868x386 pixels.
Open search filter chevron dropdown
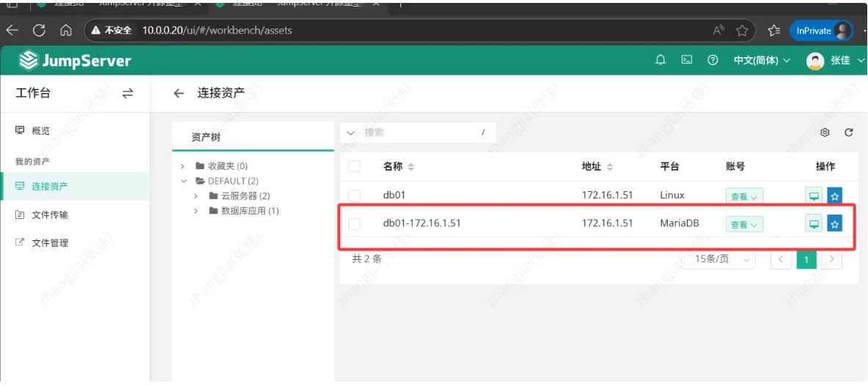tap(350, 133)
